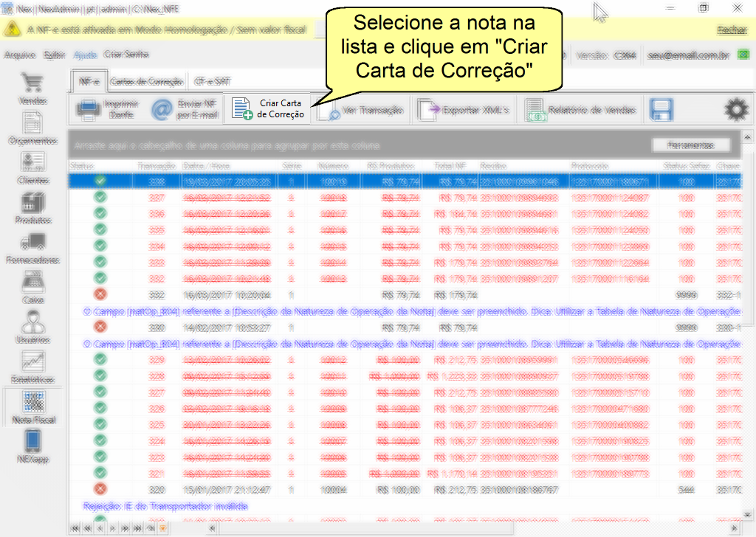The height and width of the screenshot is (537, 756).
Task: Select the row with transaction 324
Action: 405,441
